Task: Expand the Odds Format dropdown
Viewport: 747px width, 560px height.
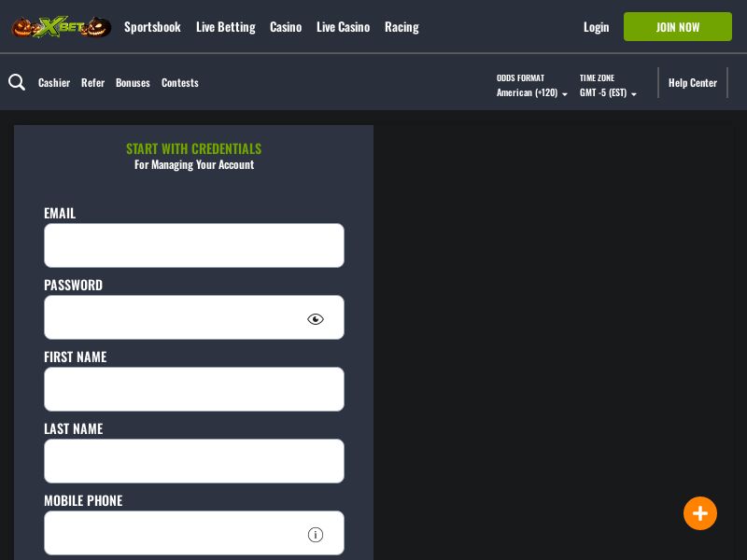Action: click(x=531, y=92)
